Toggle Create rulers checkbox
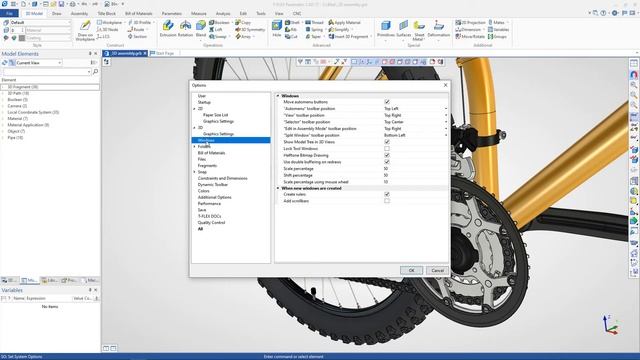Image resolution: width=640 pixels, height=360 pixels. coord(387,194)
